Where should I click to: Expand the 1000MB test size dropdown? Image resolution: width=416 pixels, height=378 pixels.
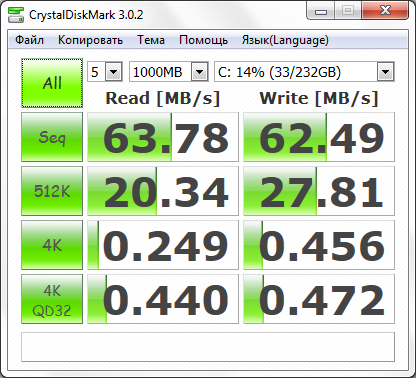pyautogui.click(x=169, y=72)
